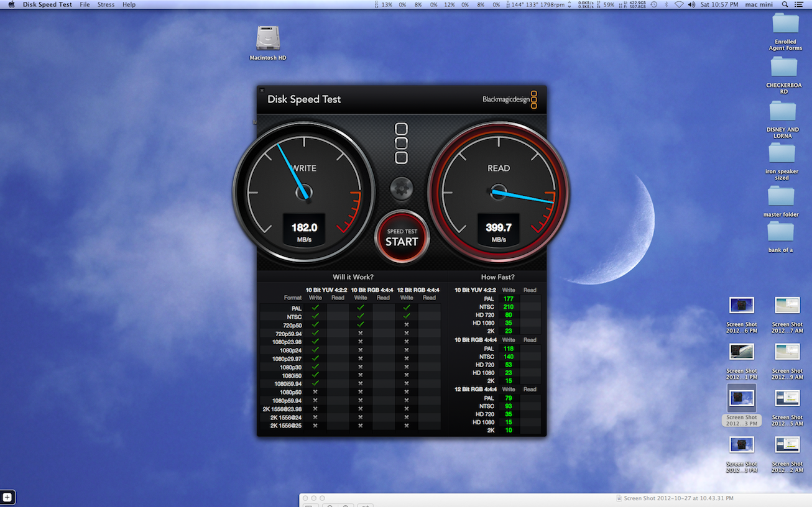The image size is (812, 507).
Task: Open the gear settings button between gauges
Action: pos(402,188)
